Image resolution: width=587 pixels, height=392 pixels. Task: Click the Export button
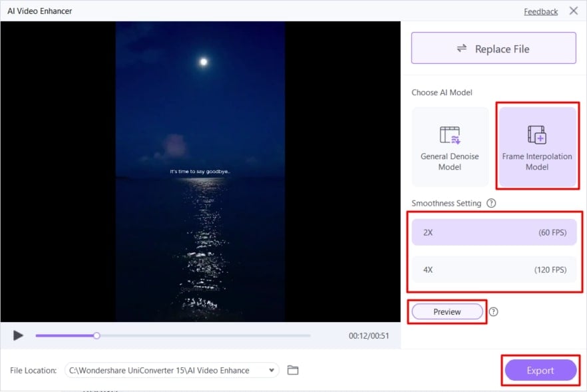pos(540,370)
